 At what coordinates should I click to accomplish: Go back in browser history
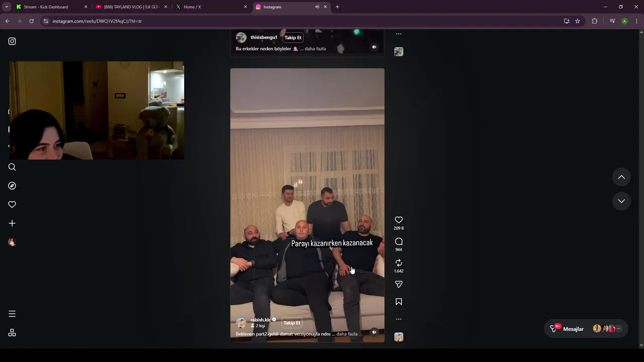tap(7, 21)
